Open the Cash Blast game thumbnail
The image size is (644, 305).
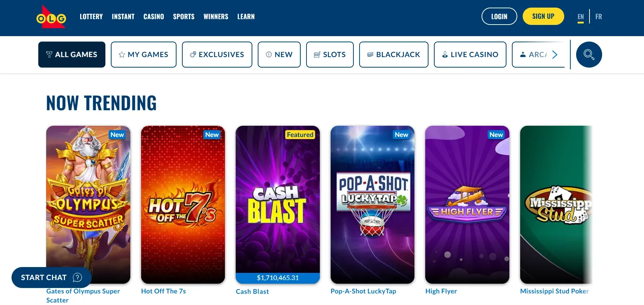(x=278, y=205)
